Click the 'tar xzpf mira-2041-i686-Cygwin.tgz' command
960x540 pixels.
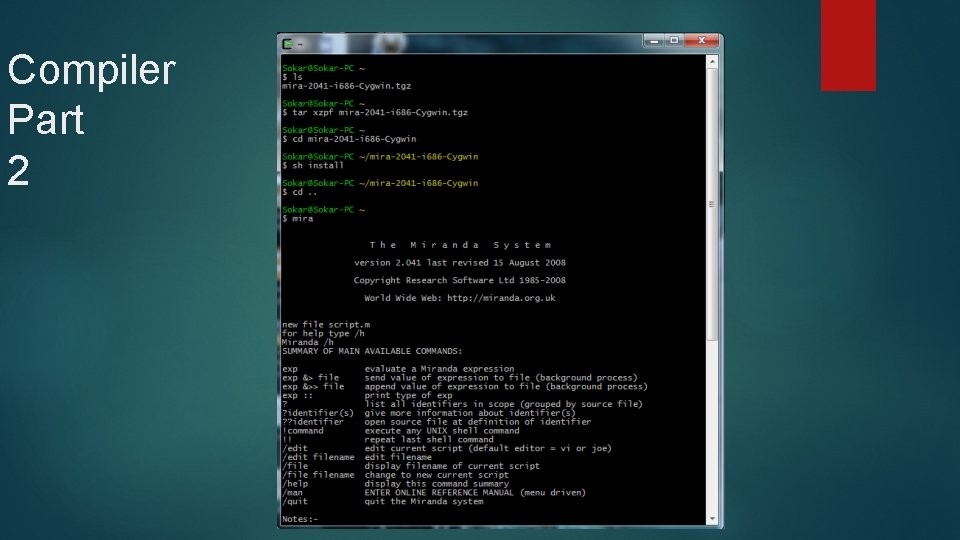pyautogui.click(x=380, y=113)
